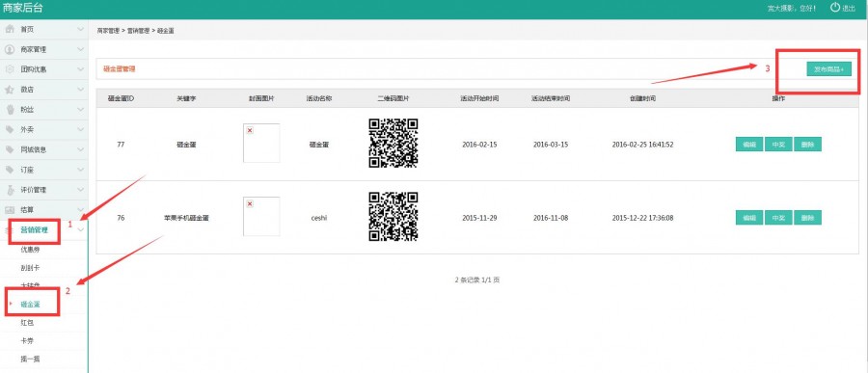Click the hand icon beside 粉丝
This screenshot has height=373, width=868.
pos(10,109)
